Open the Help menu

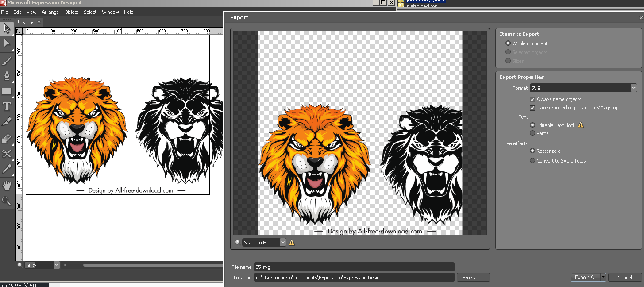(129, 12)
